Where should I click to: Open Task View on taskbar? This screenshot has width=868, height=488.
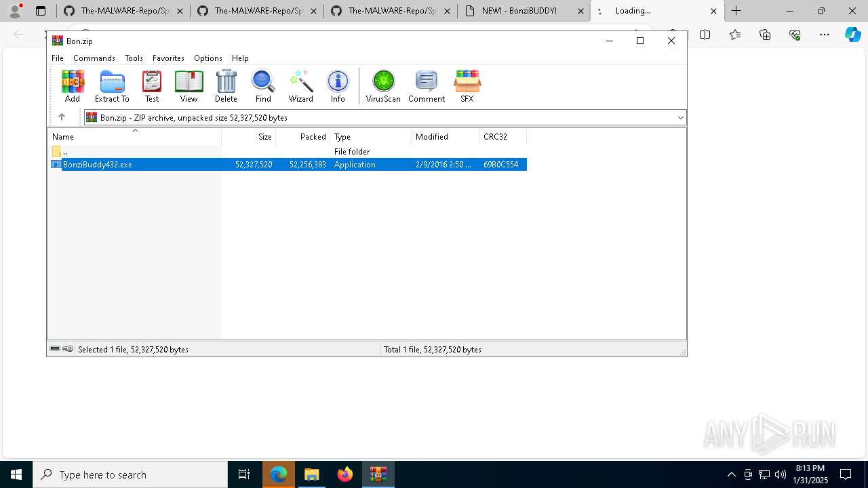tap(244, 474)
